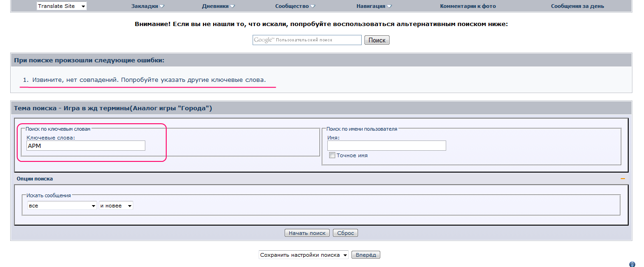Click the arrow icon next to Сообщество
This screenshot has width=644, height=267.
coord(313,7)
